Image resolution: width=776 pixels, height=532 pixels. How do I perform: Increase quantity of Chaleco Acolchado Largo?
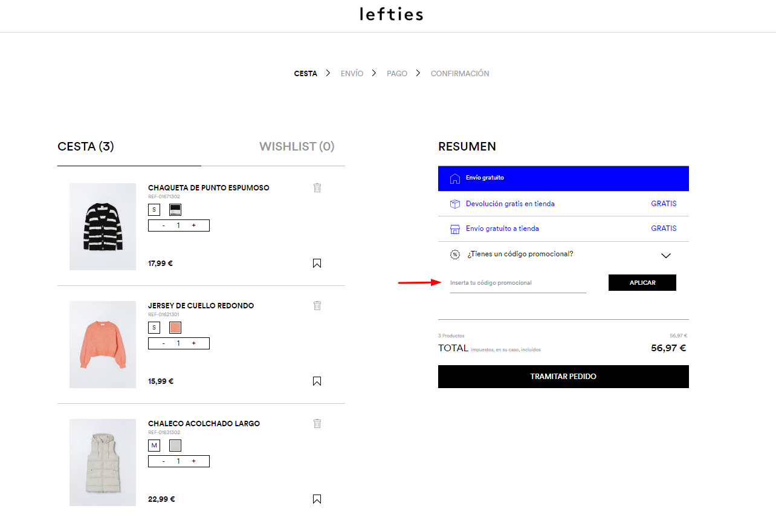(x=194, y=461)
